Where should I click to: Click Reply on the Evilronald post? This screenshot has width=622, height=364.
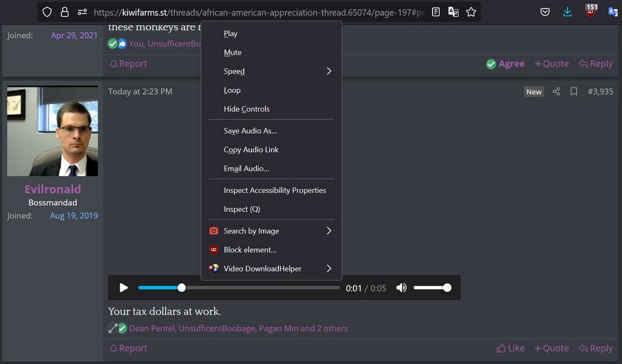pos(596,348)
